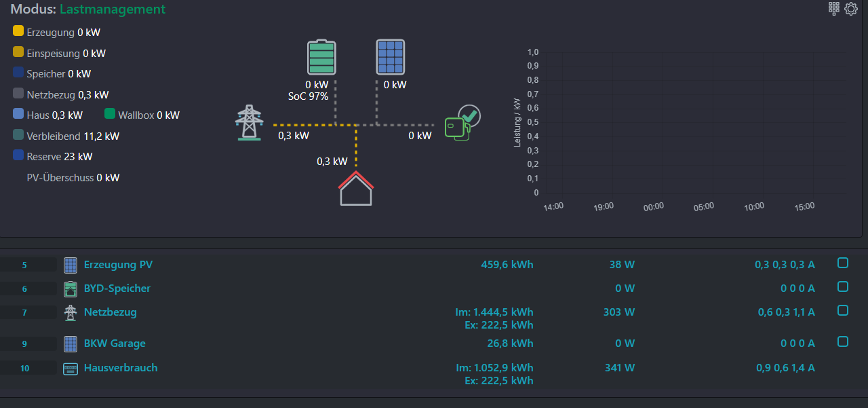Screen dimensions: 868x408
Task: Toggle the blue Reserve legend swatch
Action: (x=18, y=155)
